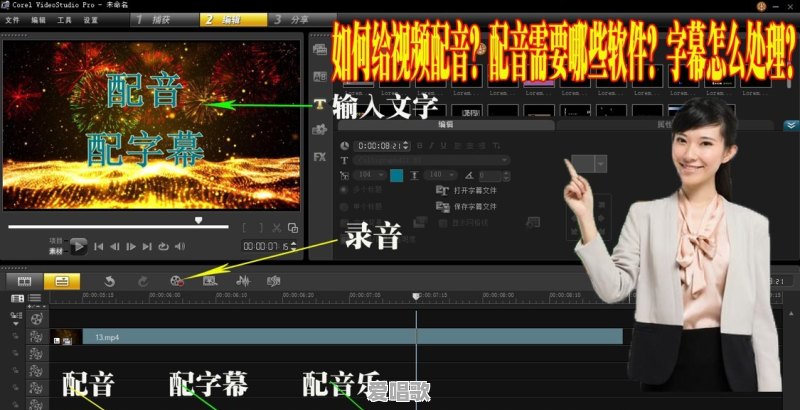Expand the overlay tracks toggle arrow
The height and width of the screenshot is (410, 800).
tap(16, 324)
